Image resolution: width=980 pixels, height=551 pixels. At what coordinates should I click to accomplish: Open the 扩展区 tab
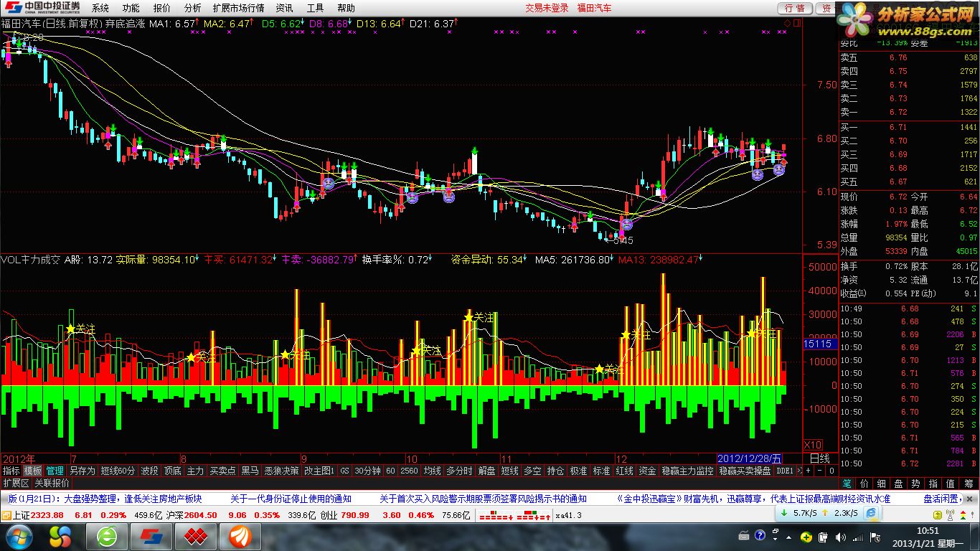[x=16, y=483]
